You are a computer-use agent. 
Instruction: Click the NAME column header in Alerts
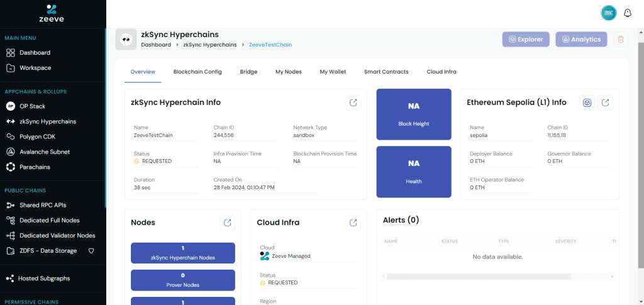(391, 241)
